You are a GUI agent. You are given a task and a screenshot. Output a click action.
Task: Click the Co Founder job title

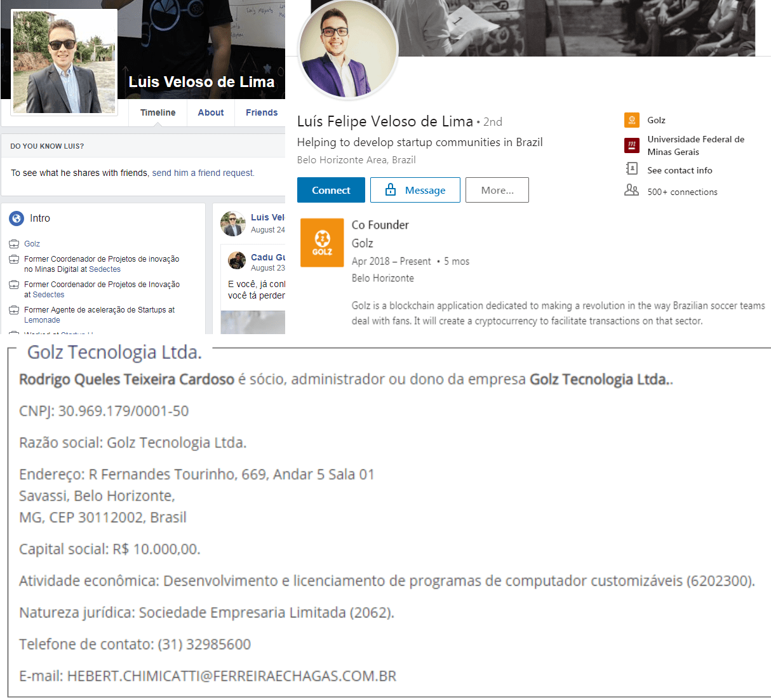pyautogui.click(x=380, y=225)
